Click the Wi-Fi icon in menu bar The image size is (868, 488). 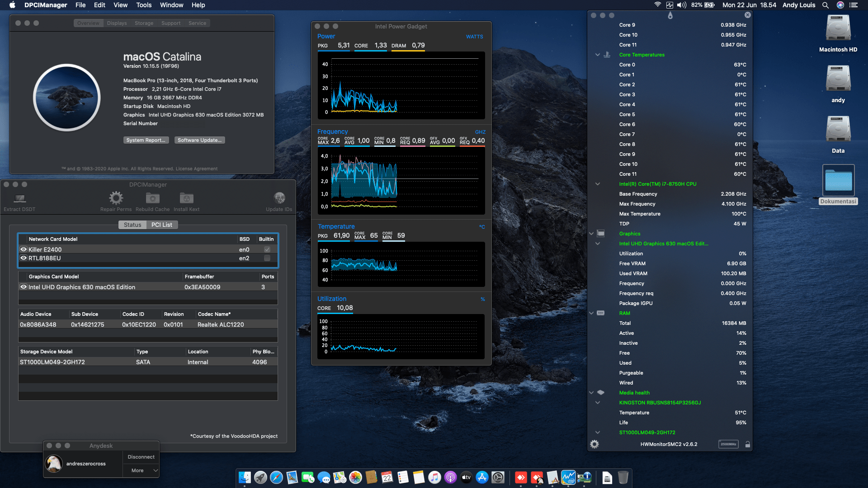[657, 5]
